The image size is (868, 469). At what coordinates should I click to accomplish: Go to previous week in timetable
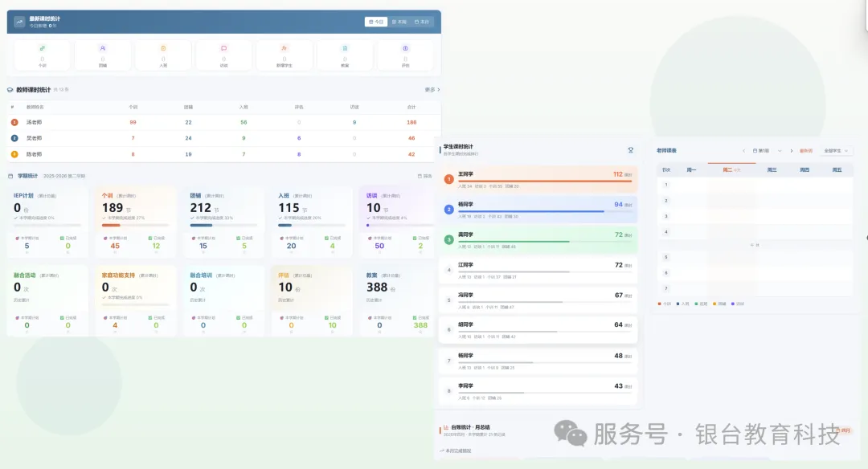(x=743, y=150)
